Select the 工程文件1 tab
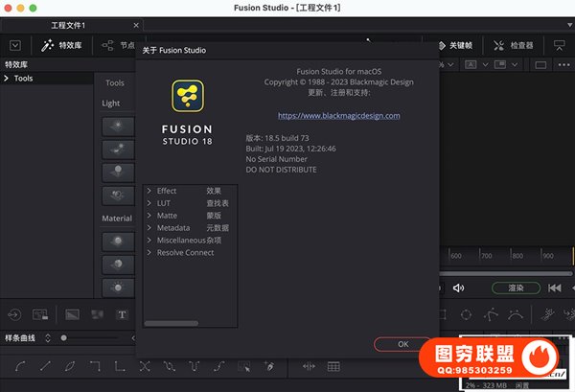This screenshot has width=575, height=392. click(x=67, y=23)
